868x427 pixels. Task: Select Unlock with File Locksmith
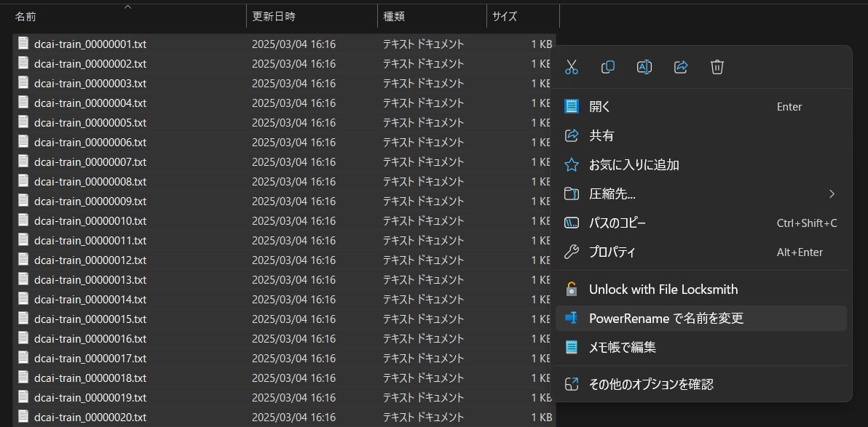pos(701,290)
